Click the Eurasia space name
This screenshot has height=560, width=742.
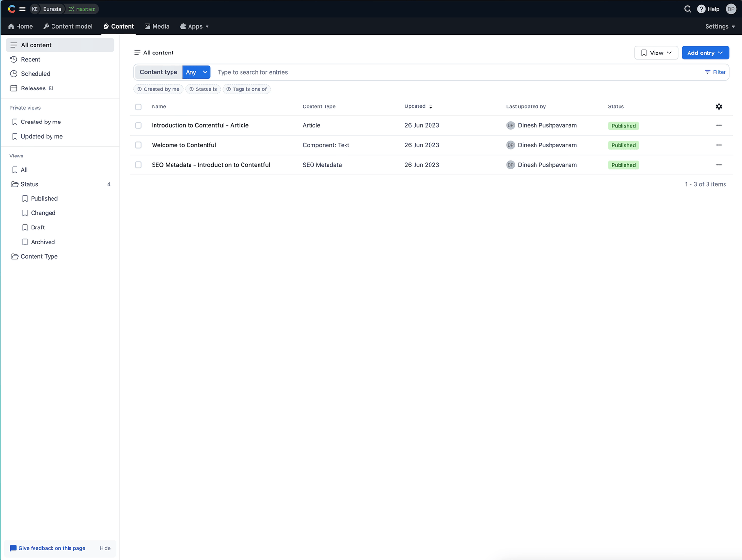coord(52,9)
